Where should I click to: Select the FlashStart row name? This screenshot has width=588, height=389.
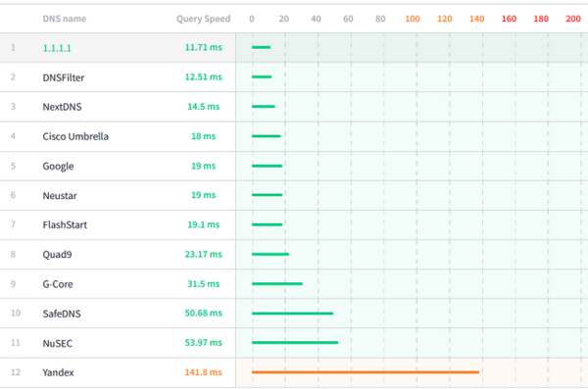(x=65, y=225)
